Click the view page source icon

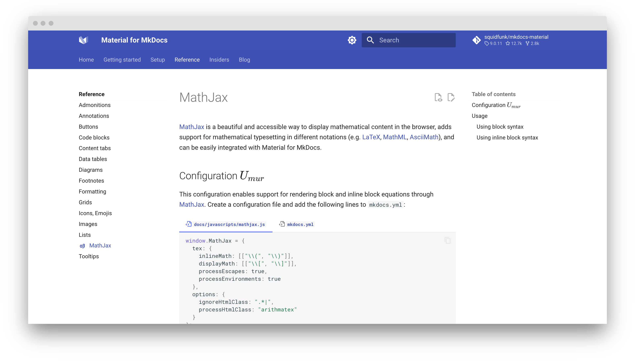(x=438, y=97)
